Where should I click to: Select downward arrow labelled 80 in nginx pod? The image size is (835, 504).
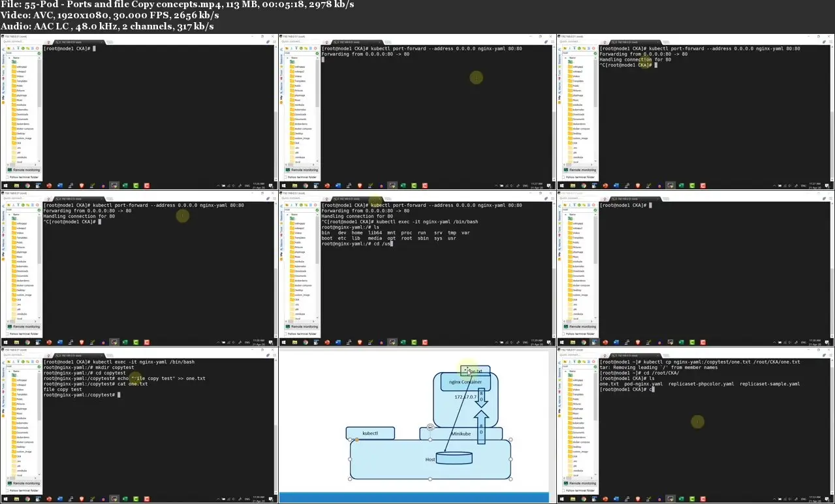[481, 398]
